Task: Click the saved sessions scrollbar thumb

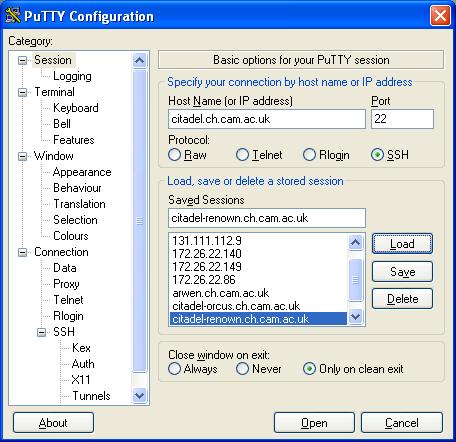Action: coord(355,280)
